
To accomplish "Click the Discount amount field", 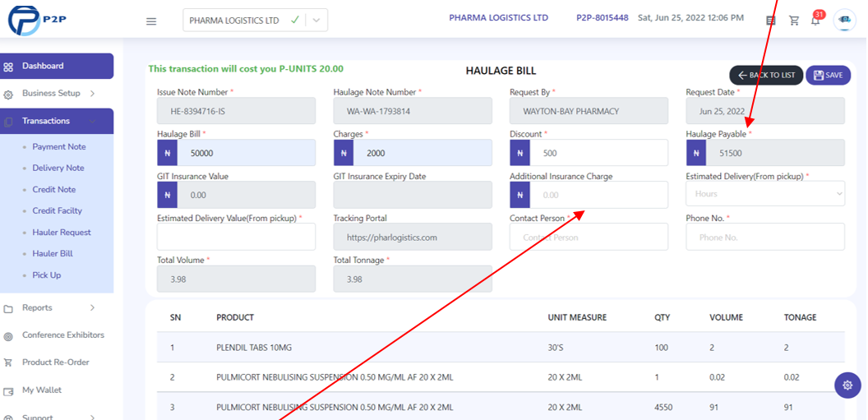I will pos(599,153).
